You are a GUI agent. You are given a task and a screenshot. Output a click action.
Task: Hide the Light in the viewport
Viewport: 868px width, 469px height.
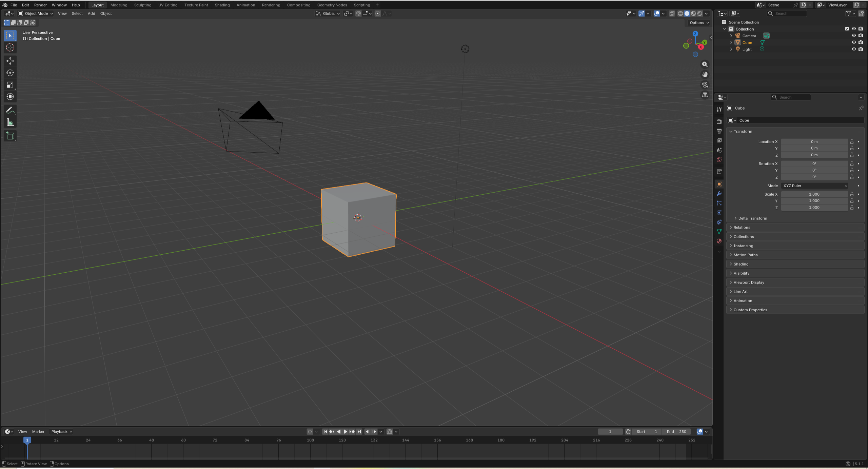[x=854, y=49]
